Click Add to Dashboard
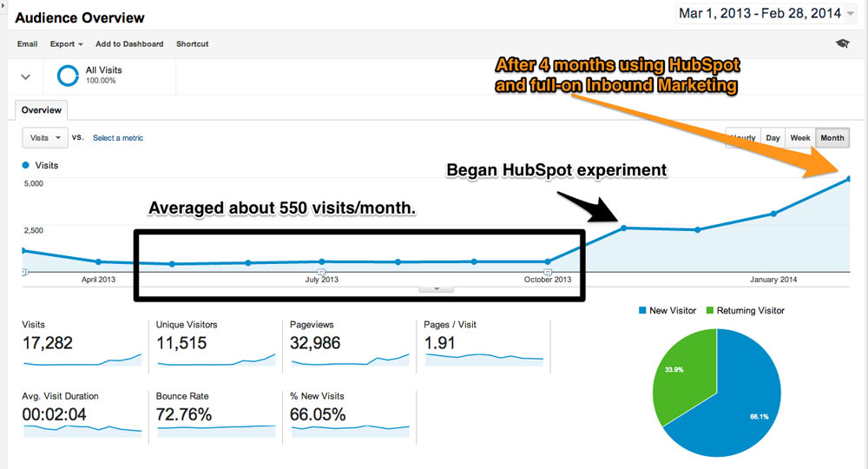The image size is (868, 469). [129, 43]
